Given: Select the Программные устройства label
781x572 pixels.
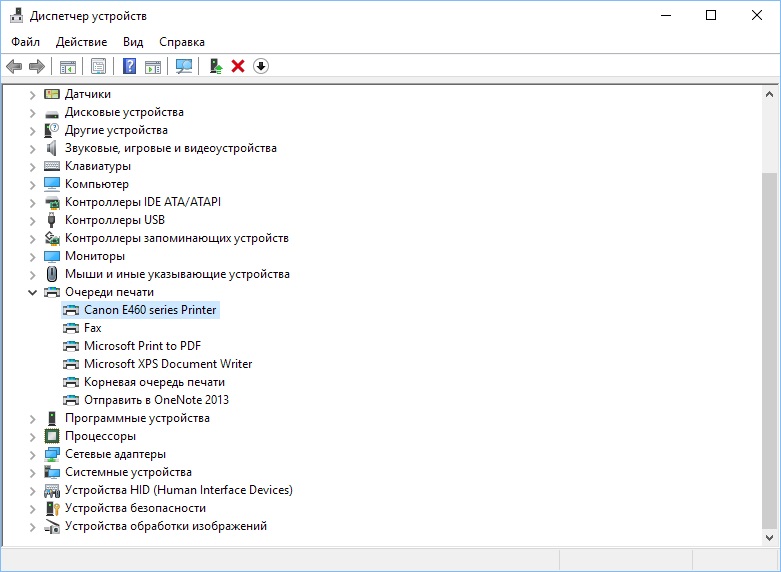Looking at the screenshot, I should pyautogui.click(x=137, y=418).
